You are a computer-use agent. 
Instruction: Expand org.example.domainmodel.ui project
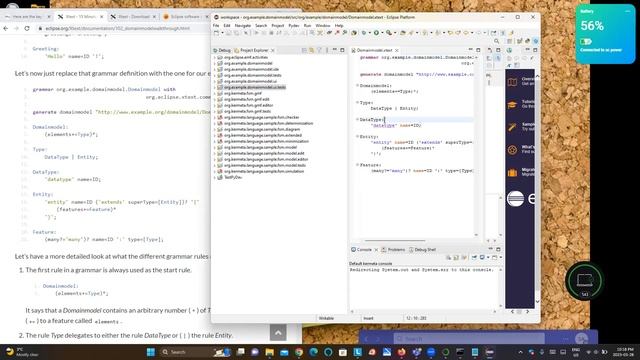215,81
